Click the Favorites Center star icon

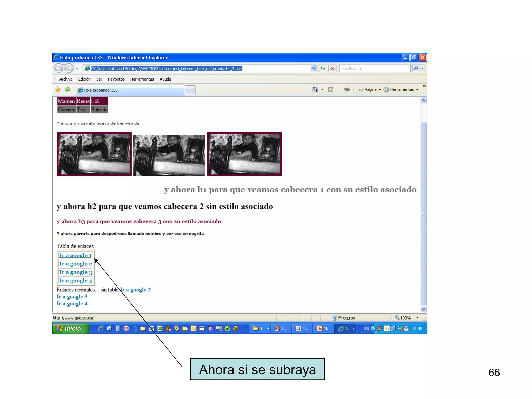click(x=58, y=89)
